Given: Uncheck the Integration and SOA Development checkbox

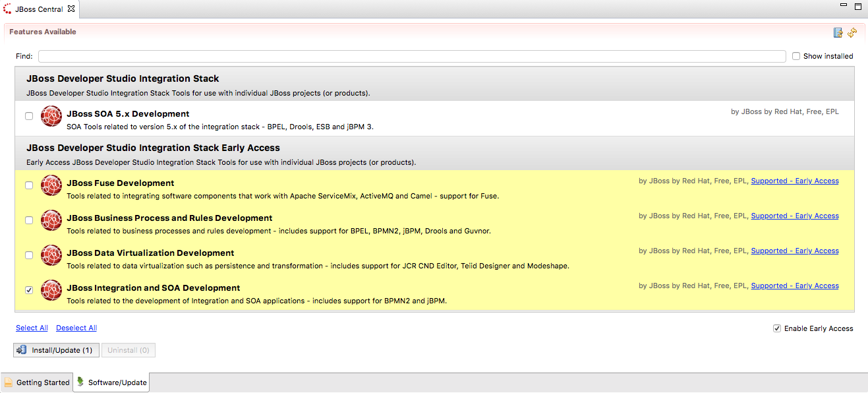Looking at the screenshot, I should [29, 290].
